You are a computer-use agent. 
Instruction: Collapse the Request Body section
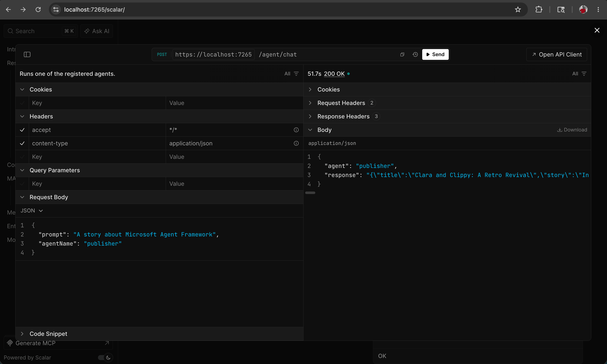(22, 197)
